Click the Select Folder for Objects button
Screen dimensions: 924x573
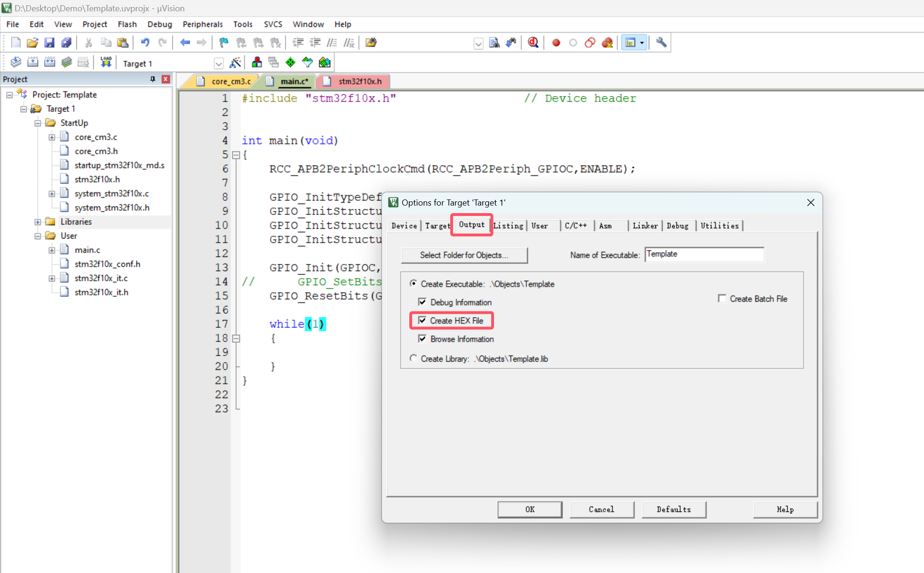pyautogui.click(x=464, y=255)
